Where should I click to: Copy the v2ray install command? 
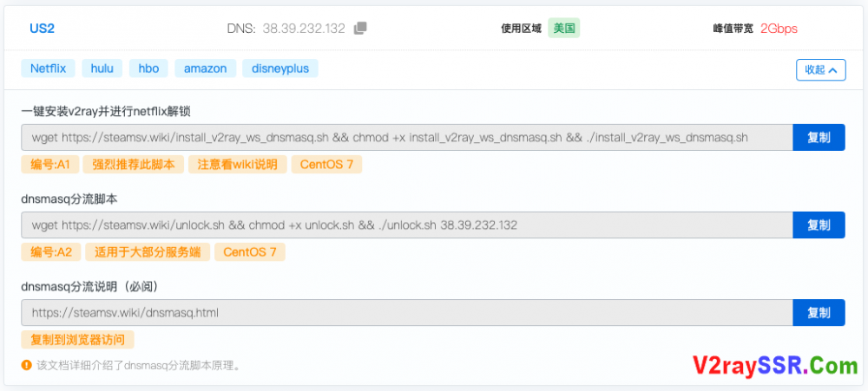pos(819,137)
